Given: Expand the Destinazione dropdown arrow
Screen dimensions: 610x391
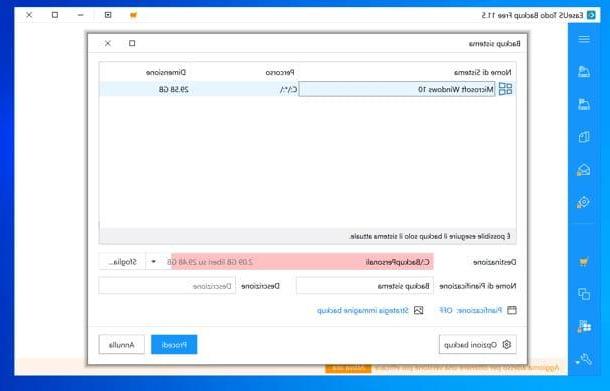Looking at the screenshot, I should pos(154,262).
